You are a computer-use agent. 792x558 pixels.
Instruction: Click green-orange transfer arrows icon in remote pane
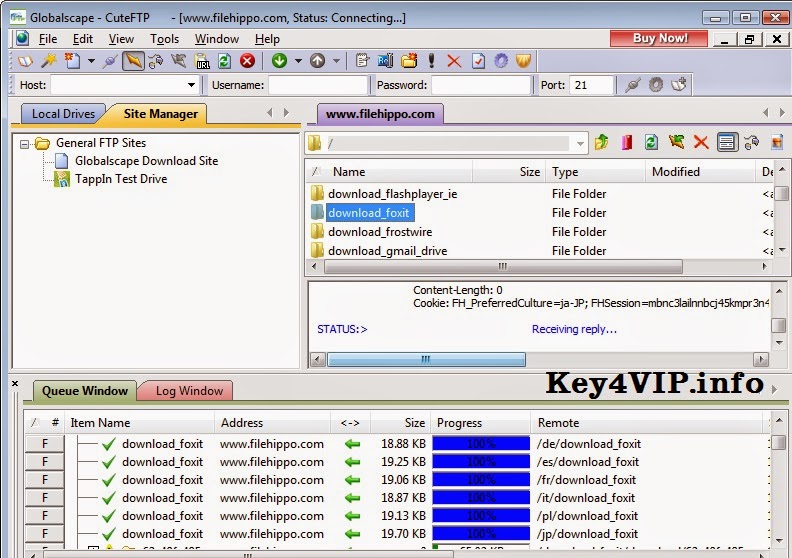(676, 142)
